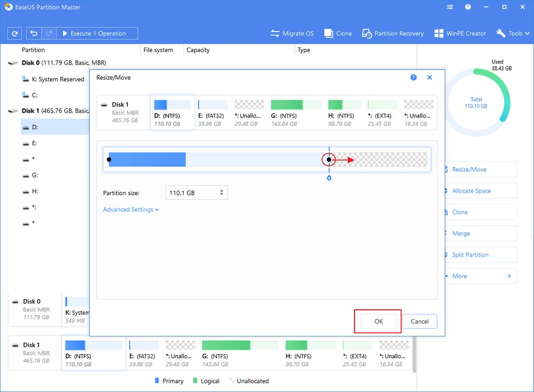Screen dimensions: 534x392
Task: Choose Split Partition in right panel
Action: pyautogui.click(x=481, y=255)
